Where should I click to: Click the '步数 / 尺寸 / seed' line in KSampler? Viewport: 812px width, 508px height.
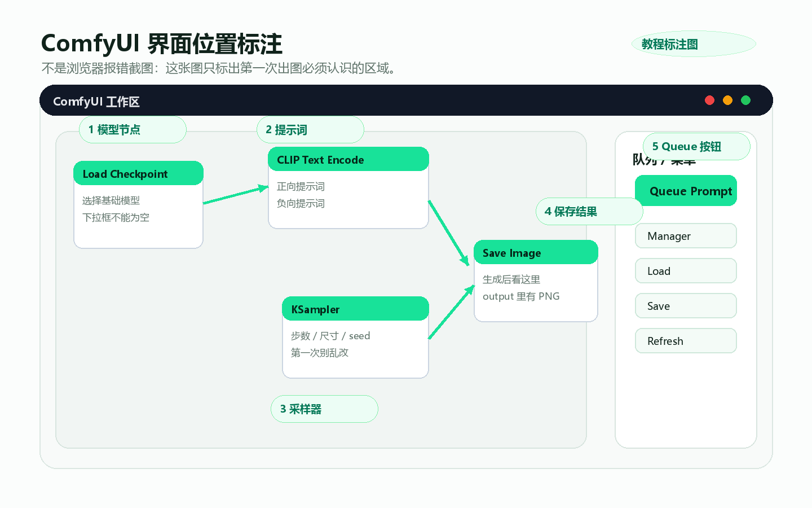tap(330, 336)
